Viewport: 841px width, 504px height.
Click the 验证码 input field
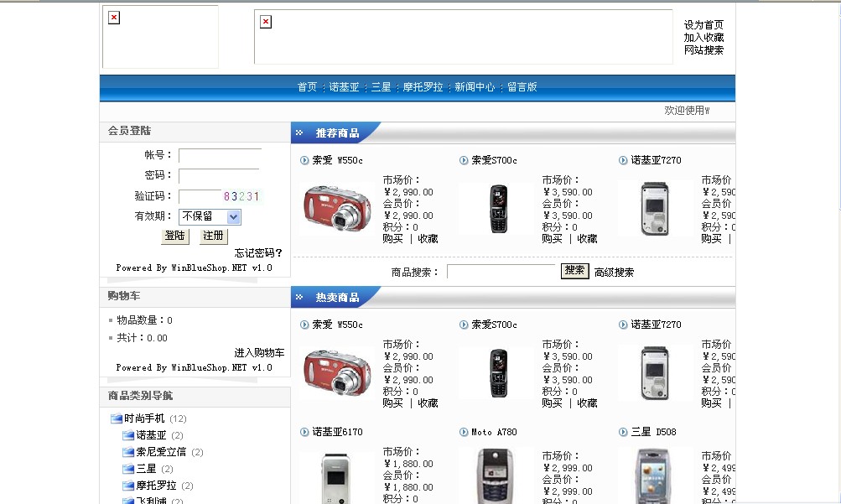200,197
